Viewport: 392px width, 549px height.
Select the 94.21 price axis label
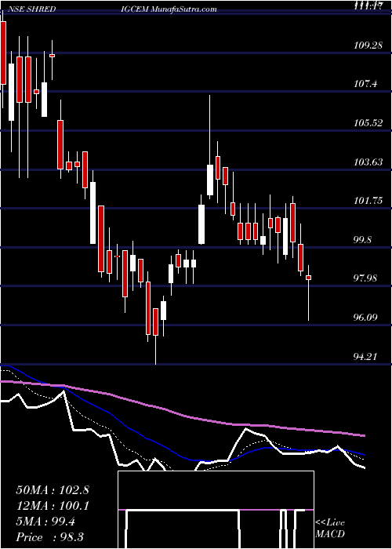tap(367, 357)
